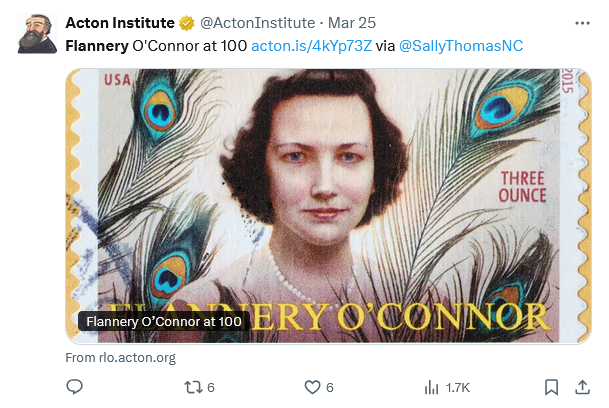Open the @SallyThomasNC mention
This screenshot has height=408, width=609.
tap(461, 45)
